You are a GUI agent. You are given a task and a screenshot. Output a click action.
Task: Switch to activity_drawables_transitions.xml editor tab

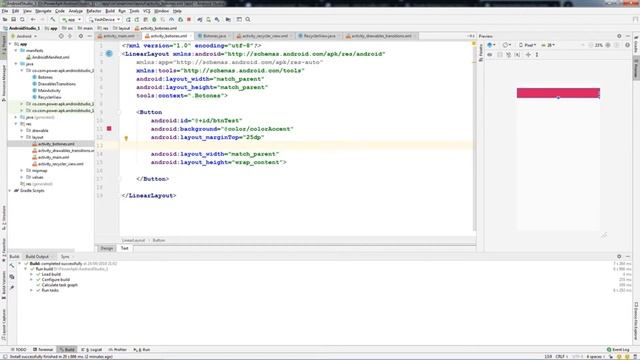(x=380, y=36)
